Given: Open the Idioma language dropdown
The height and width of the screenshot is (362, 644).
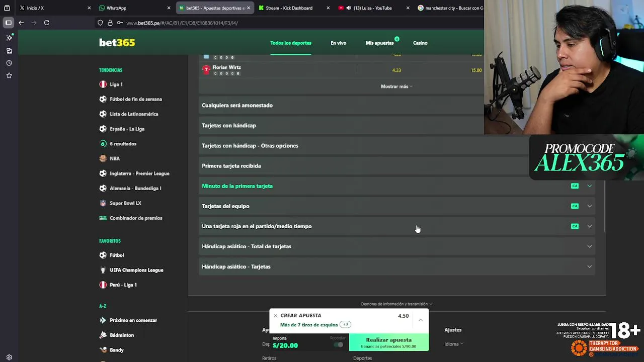Looking at the screenshot, I should 454,344.
